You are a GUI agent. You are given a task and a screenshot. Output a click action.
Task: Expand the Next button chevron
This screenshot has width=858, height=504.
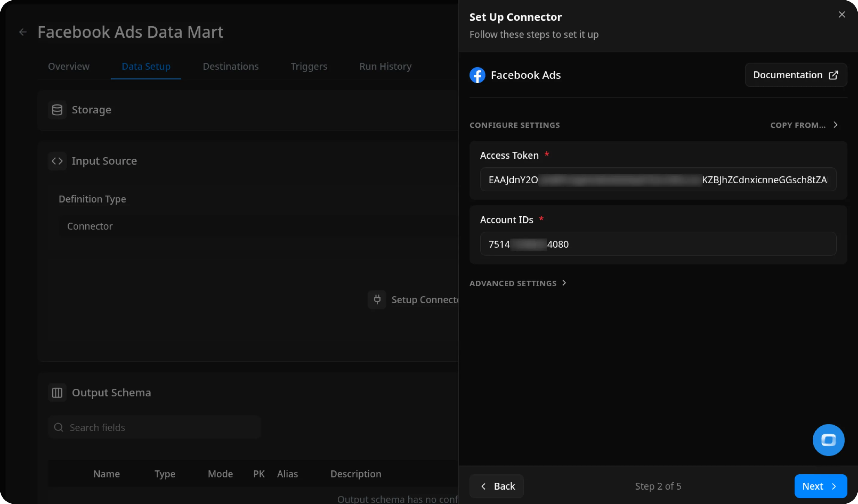pyautogui.click(x=834, y=486)
